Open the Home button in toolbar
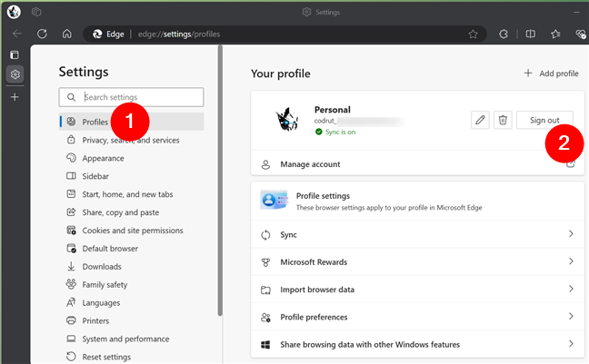The width and height of the screenshot is (589, 364). [x=67, y=34]
